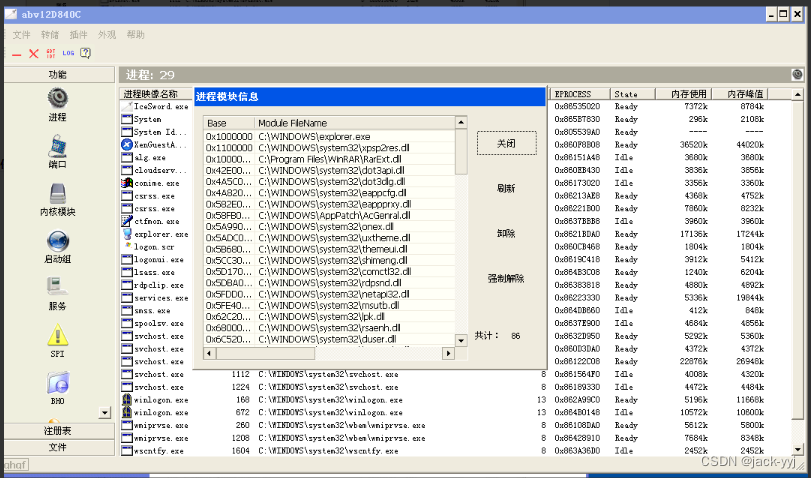Select the XenGuestA... process icon

click(127, 144)
